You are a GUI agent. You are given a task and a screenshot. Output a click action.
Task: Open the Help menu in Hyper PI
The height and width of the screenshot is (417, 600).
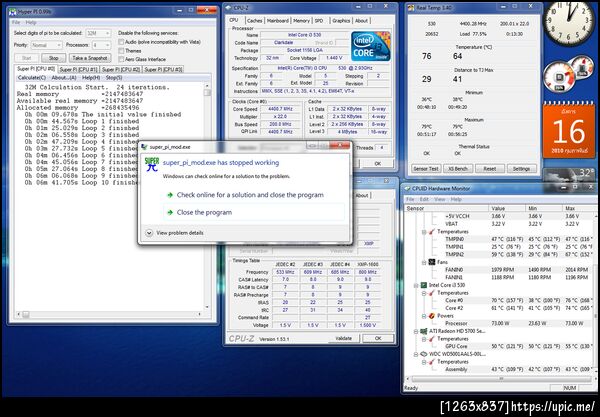click(x=31, y=23)
